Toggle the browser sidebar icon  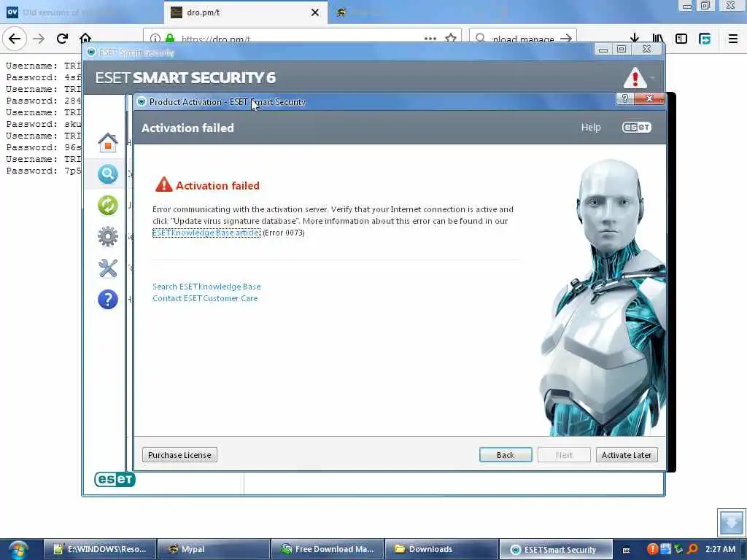681,39
